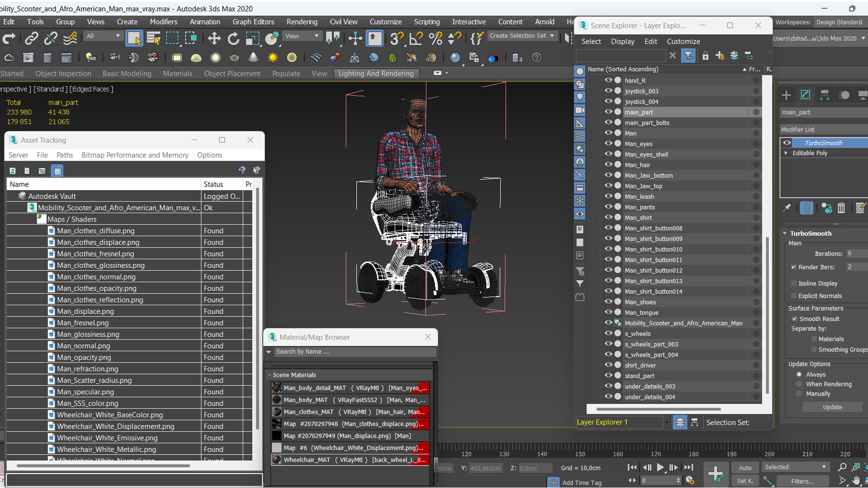Toggle the Angle Snap icon
868x488 pixels.
pos(416,38)
